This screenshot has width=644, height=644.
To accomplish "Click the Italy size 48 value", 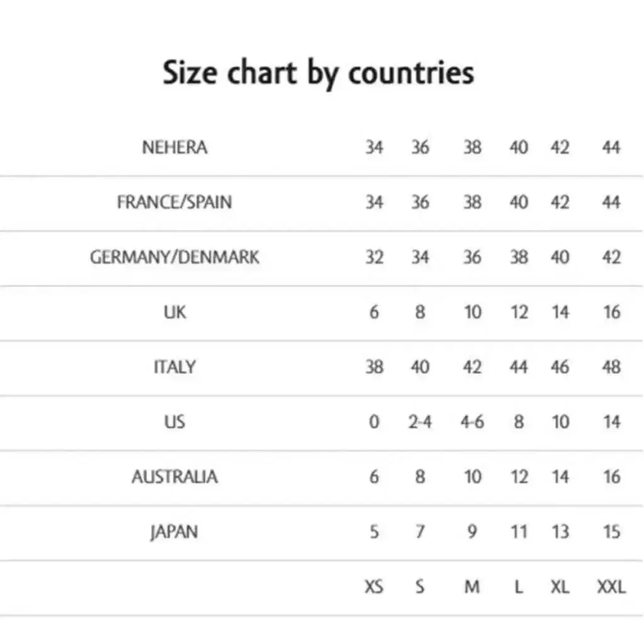I will pos(612,367).
